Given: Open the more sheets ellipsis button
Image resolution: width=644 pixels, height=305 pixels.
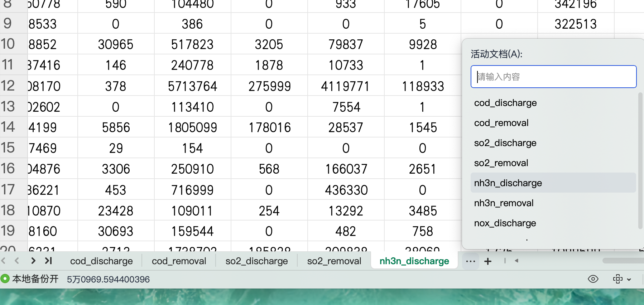Looking at the screenshot, I should click(470, 261).
